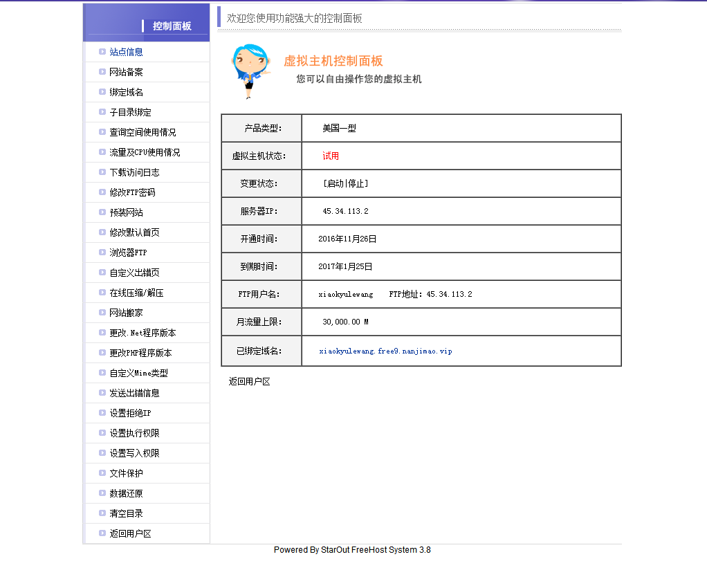Click the arrow icon beside 清空目录
707x588 pixels.
point(102,513)
